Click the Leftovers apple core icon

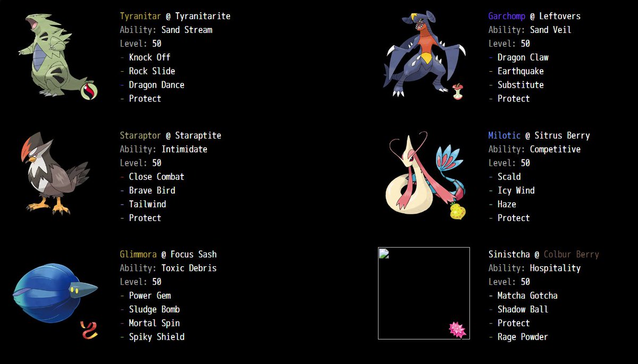pos(458,91)
